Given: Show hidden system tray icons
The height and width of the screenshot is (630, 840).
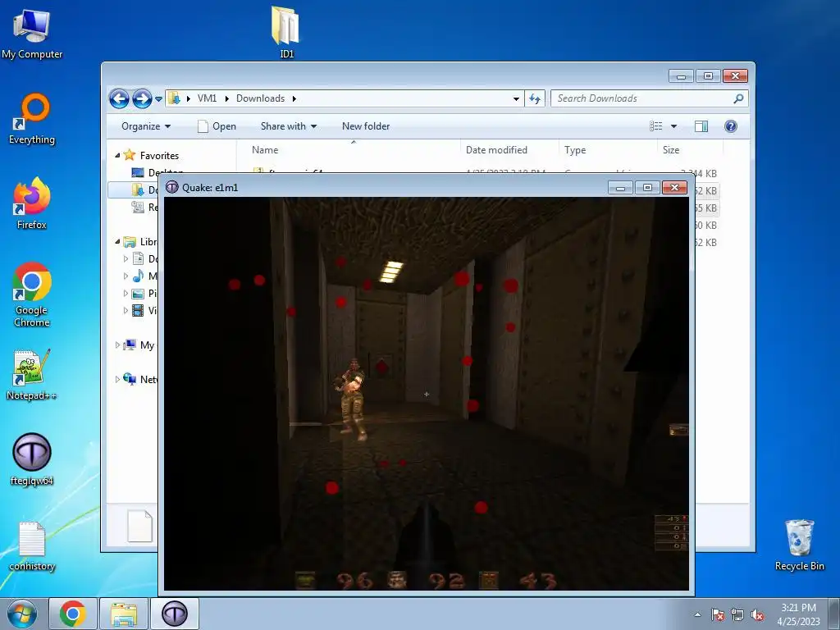Looking at the screenshot, I should pos(697,614).
